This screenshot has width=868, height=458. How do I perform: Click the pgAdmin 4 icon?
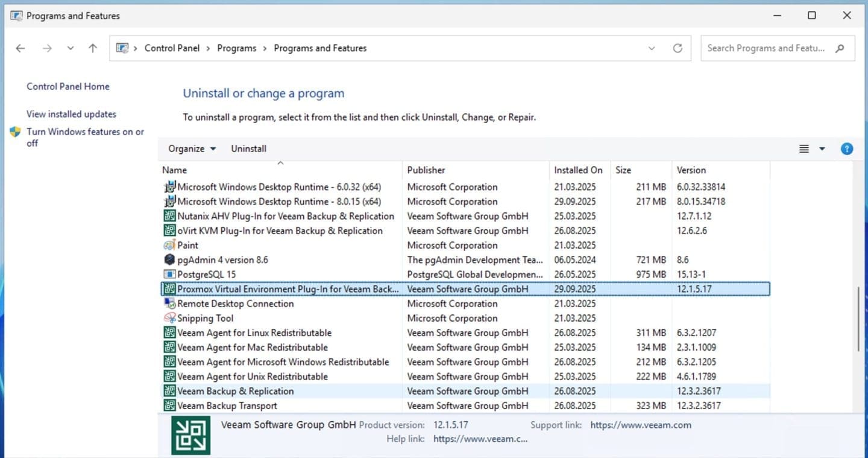pyautogui.click(x=169, y=260)
